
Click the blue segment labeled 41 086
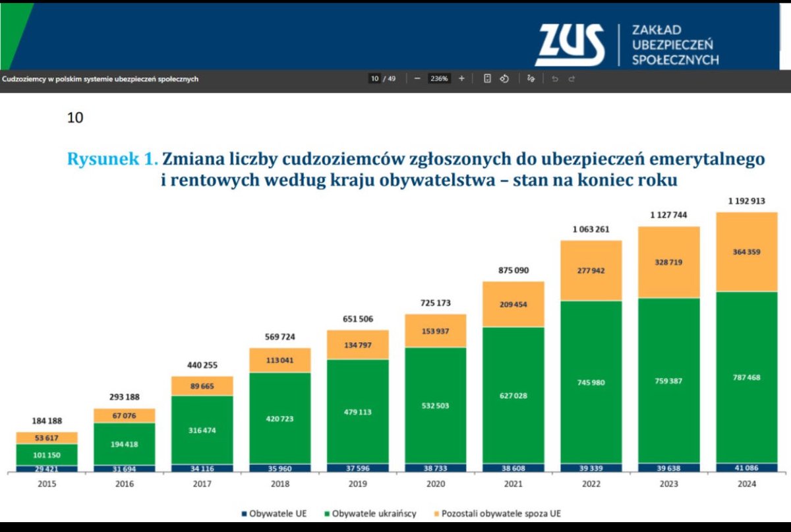747,467
